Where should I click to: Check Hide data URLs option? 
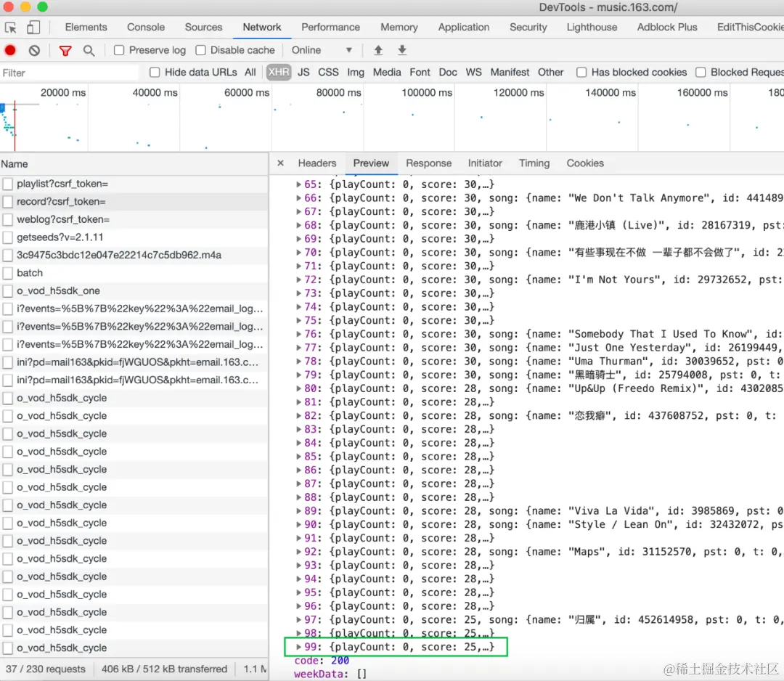click(155, 72)
